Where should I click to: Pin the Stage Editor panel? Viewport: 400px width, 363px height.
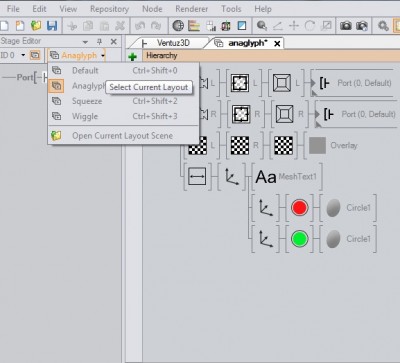(99, 42)
